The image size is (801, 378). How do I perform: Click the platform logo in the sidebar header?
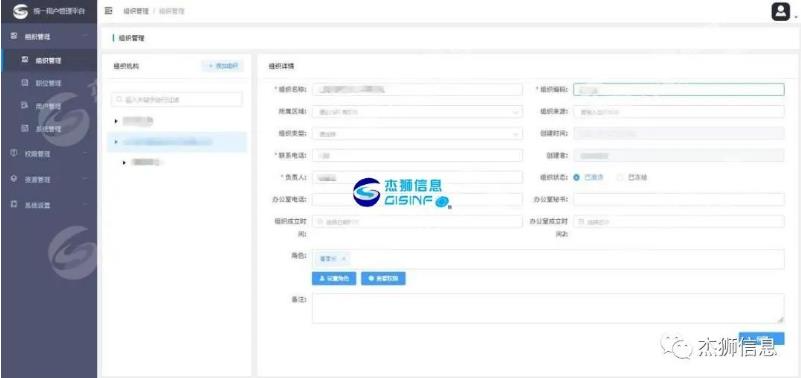click(x=21, y=11)
